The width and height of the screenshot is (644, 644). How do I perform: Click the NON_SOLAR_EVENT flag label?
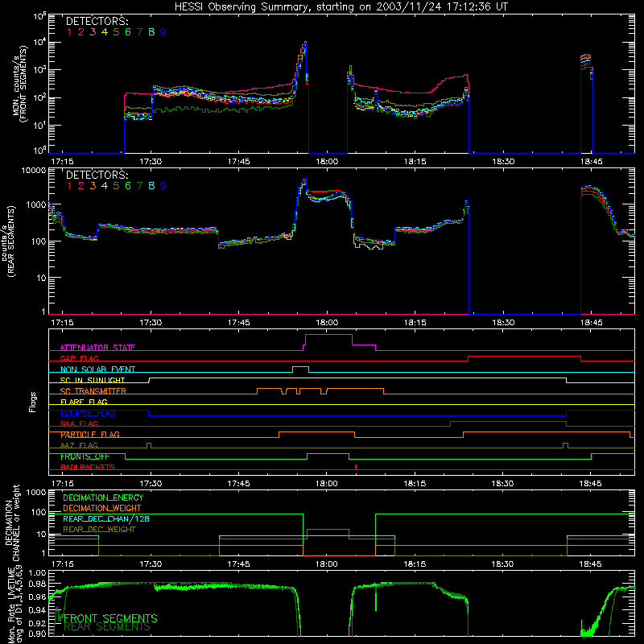[97, 369]
